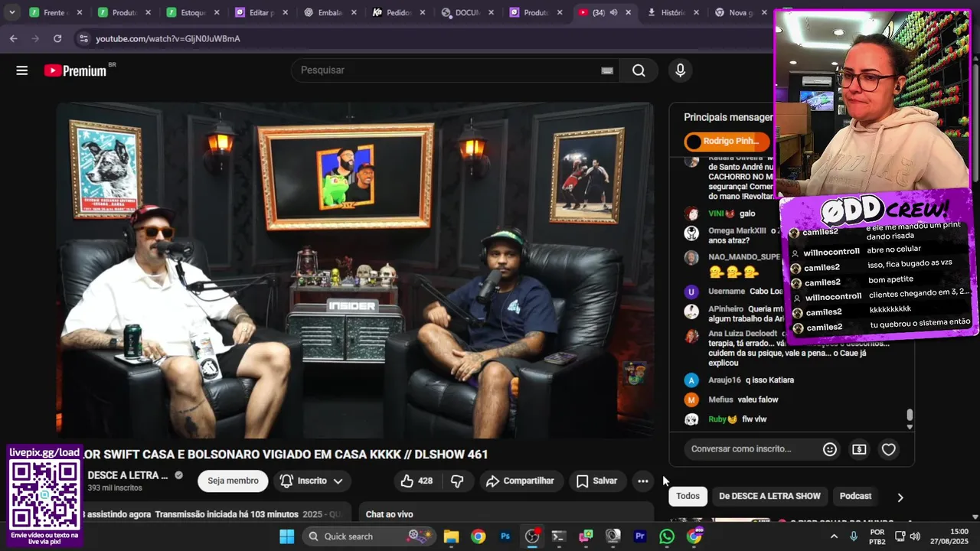Switch to the Pedidos browser tab
This screenshot has width=980, height=551.
click(400, 12)
